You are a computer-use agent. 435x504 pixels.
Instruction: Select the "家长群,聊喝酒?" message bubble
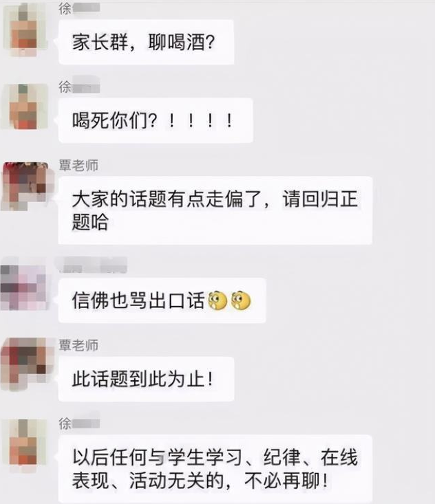tap(146, 42)
